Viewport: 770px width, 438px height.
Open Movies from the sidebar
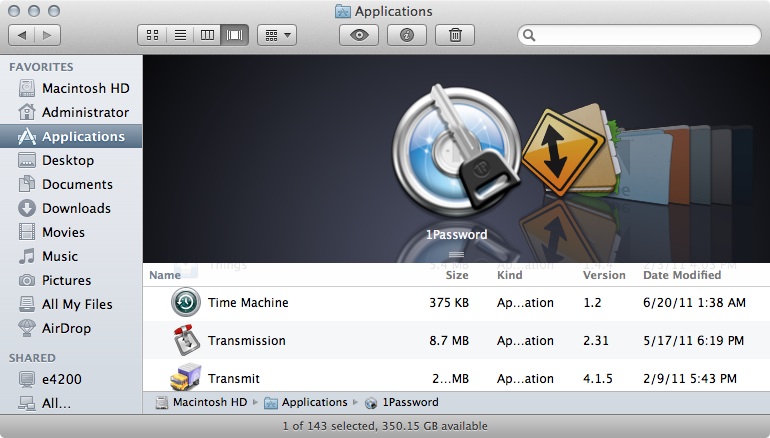pos(71,232)
